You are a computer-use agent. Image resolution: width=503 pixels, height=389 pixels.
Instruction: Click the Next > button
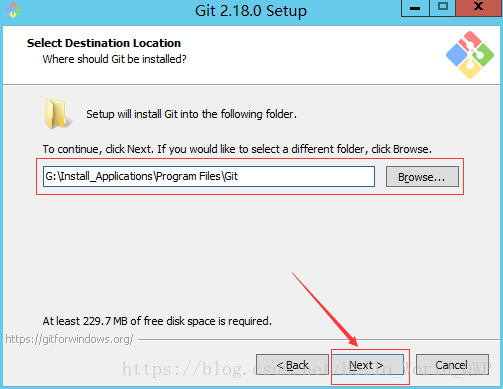click(x=367, y=365)
